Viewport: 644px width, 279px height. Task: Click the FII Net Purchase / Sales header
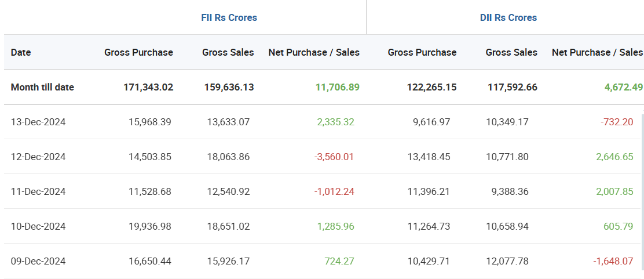[x=314, y=52]
